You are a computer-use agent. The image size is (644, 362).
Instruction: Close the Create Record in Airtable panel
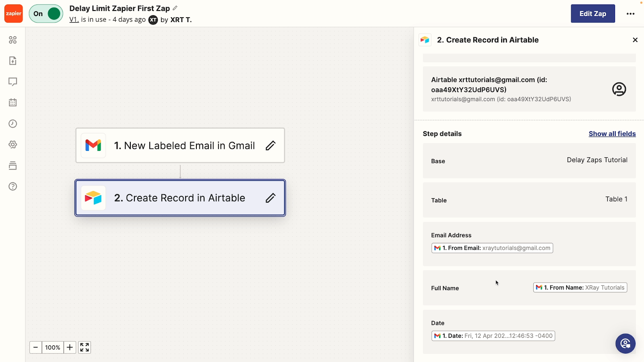pos(635,40)
